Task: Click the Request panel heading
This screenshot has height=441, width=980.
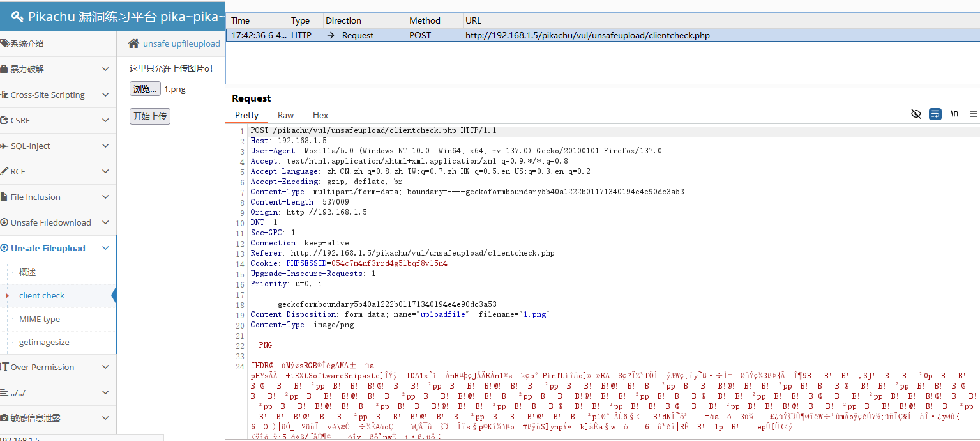Action: (252, 98)
